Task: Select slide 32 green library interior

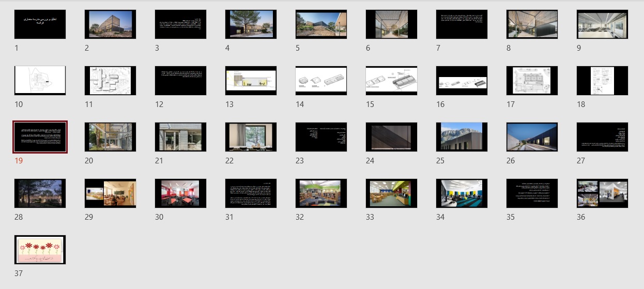Action: [321, 193]
